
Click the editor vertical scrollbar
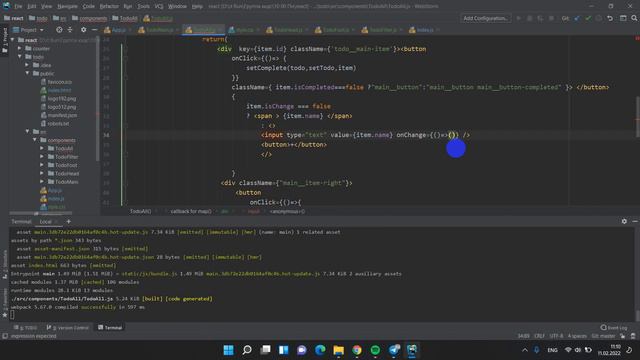tap(637, 116)
